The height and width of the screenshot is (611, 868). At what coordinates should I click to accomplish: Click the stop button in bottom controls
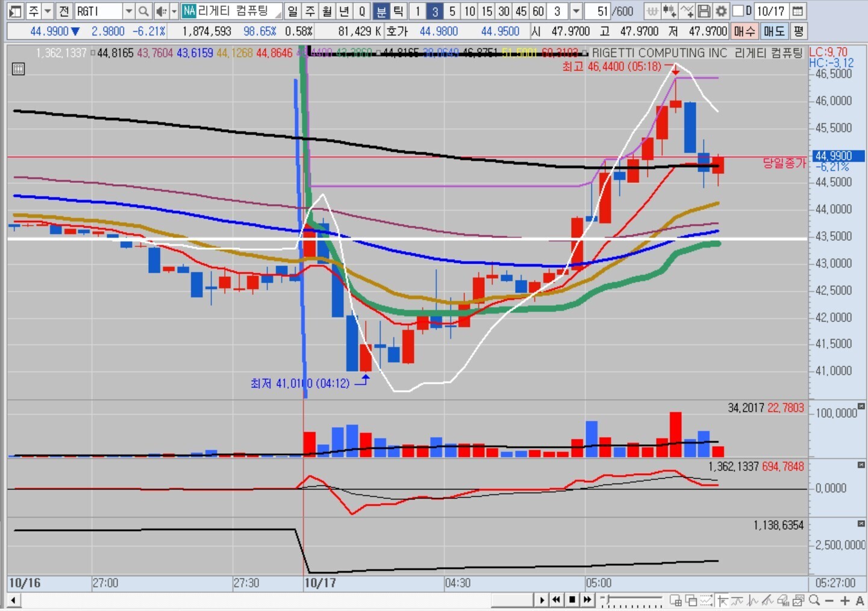pos(572,600)
